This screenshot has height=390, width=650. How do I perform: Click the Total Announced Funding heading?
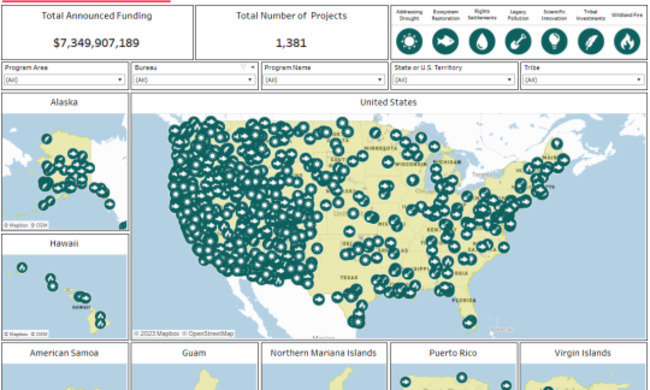click(x=97, y=16)
